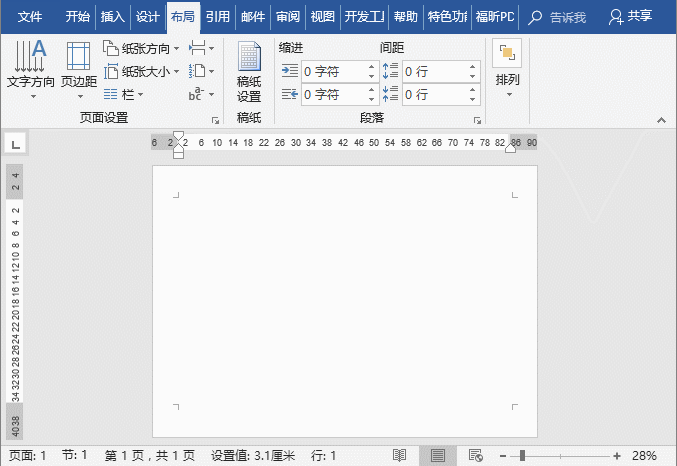This screenshot has width=677, height=466.
Task: Open 页面设置 dialog launcher
Action: click(215, 120)
